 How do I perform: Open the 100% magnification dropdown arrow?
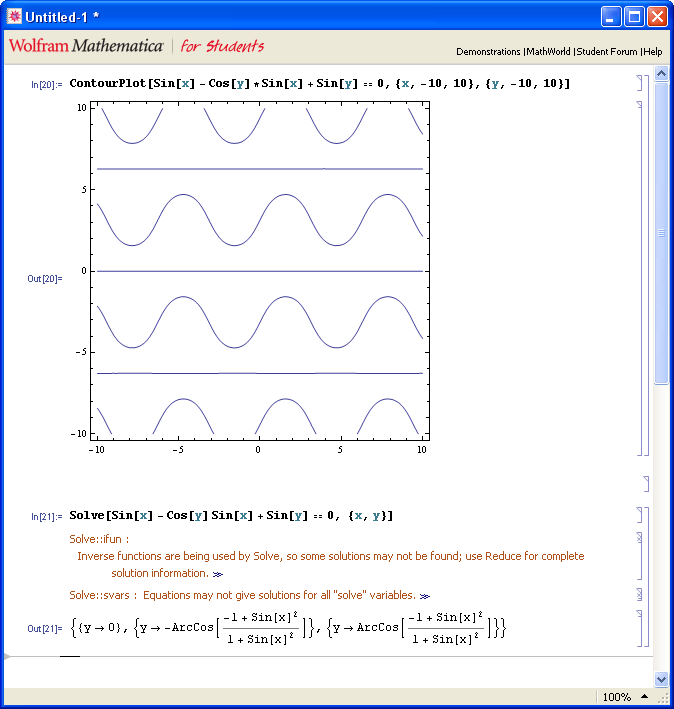(643, 697)
